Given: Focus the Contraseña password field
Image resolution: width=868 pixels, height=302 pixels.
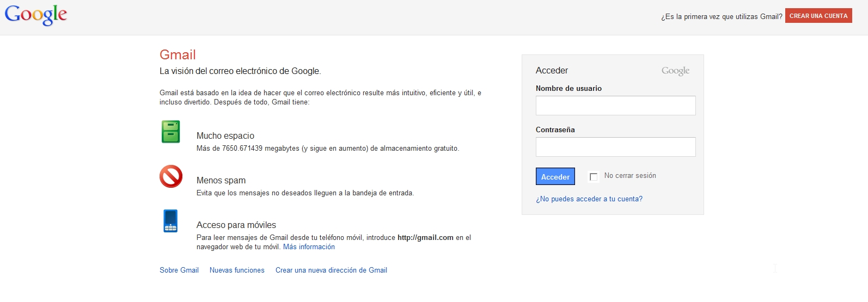Looking at the screenshot, I should [615, 147].
